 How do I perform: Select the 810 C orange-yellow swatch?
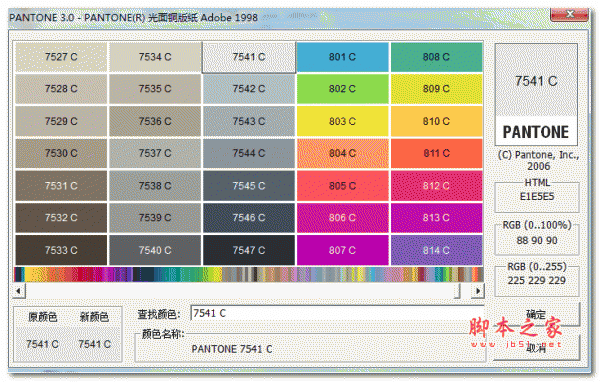pos(437,121)
